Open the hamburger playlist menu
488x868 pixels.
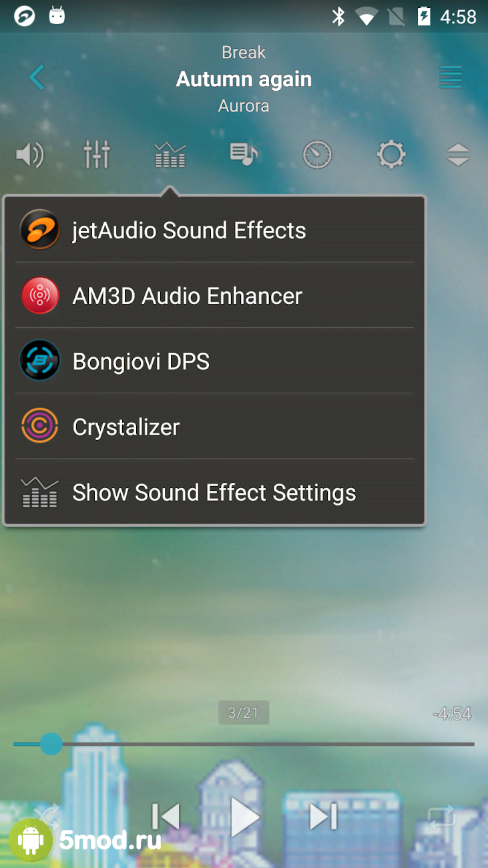coord(451,78)
